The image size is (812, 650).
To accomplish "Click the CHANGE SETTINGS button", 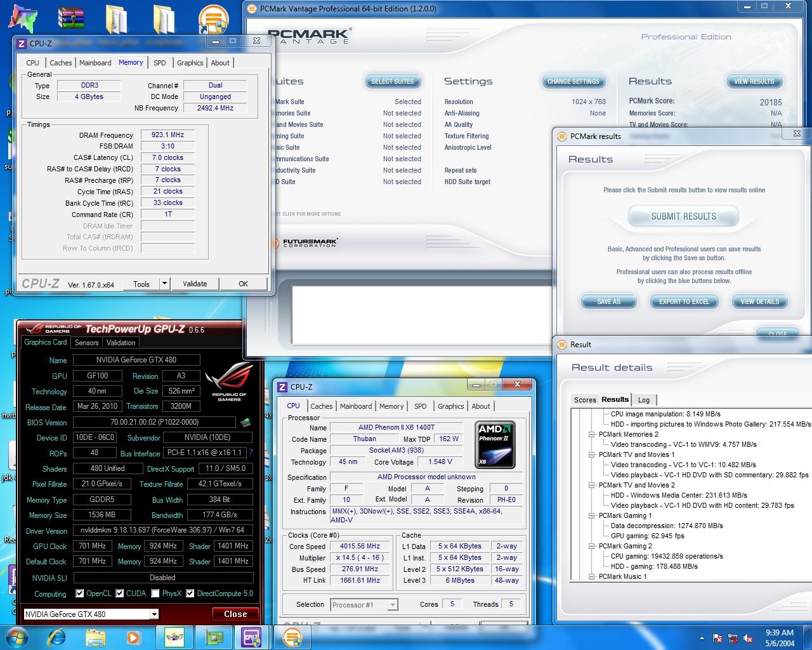I will (x=573, y=81).
